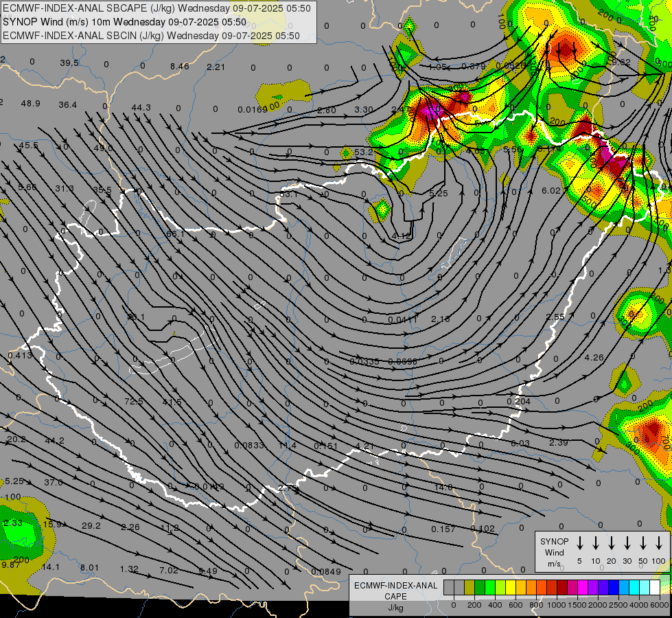Click the map value 4.12
This screenshot has width=672, height=618.
402,236
